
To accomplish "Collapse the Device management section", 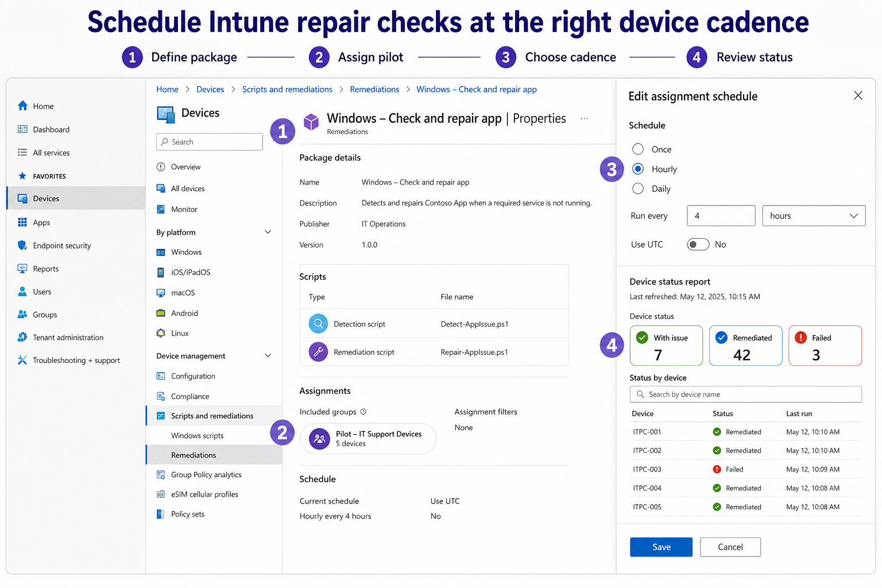I will (x=268, y=355).
